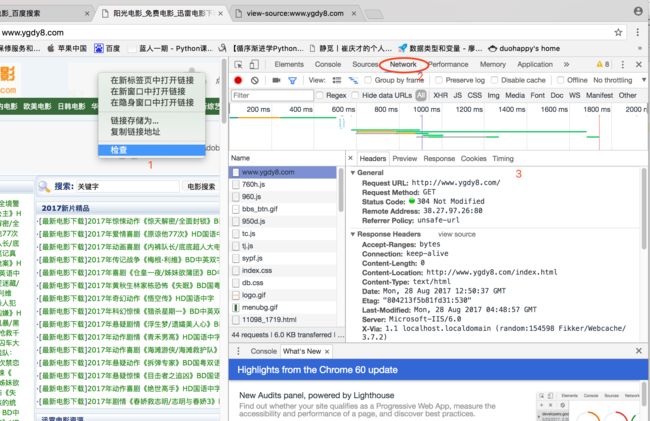Click the Chrome user profile icon
Image resolution: width=650 pixels, height=421 pixels.
[638, 11]
